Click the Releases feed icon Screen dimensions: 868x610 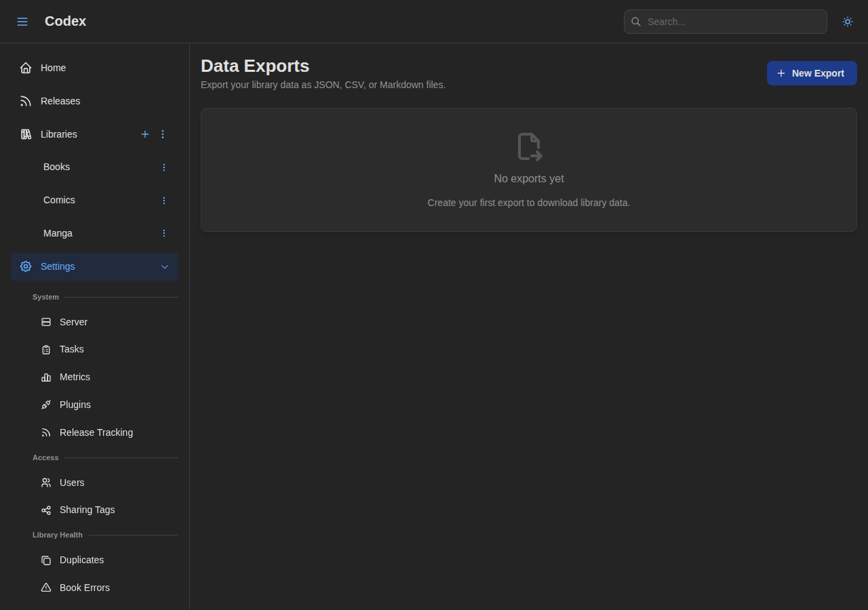click(26, 101)
